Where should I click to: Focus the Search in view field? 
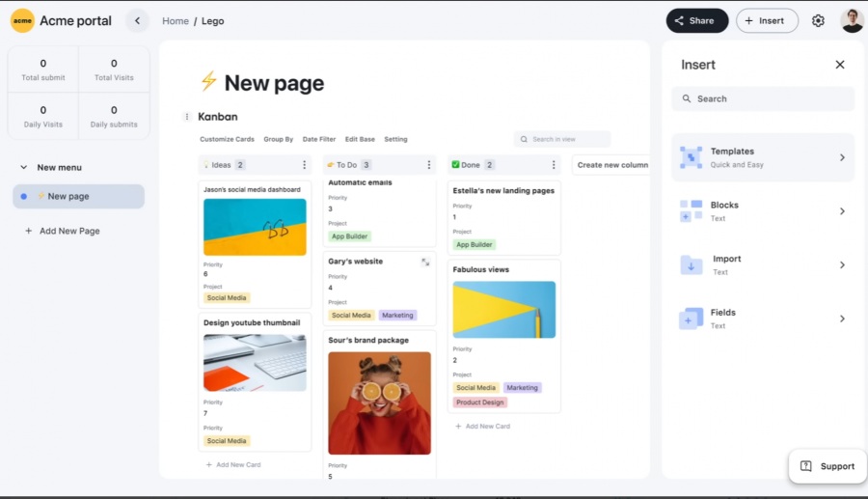562,140
